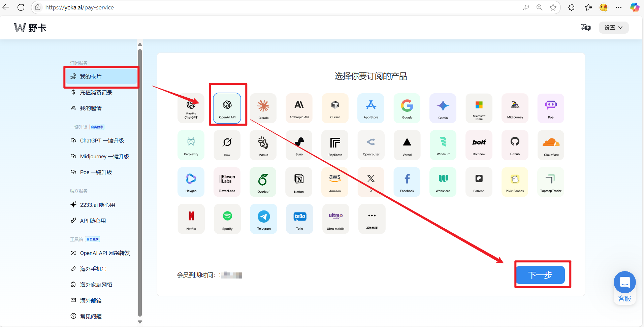Select the Google product card
Image resolution: width=644 pixels, height=327 pixels.
pos(407,108)
